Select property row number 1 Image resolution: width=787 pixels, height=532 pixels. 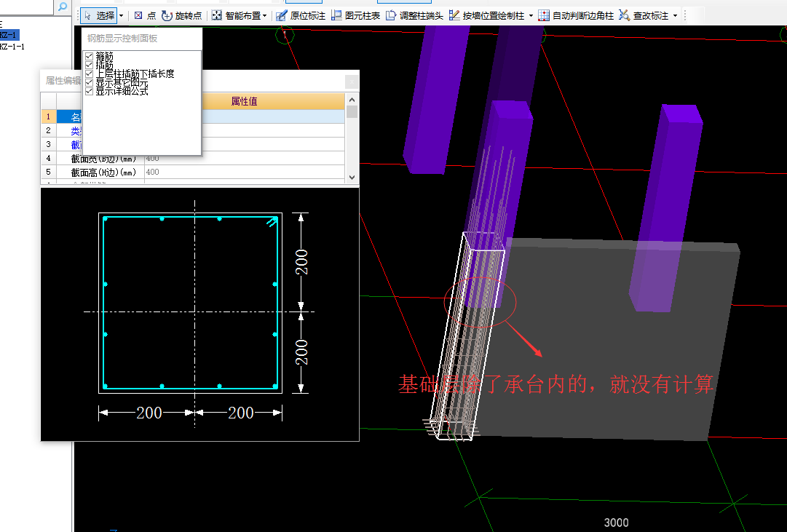click(x=49, y=117)
